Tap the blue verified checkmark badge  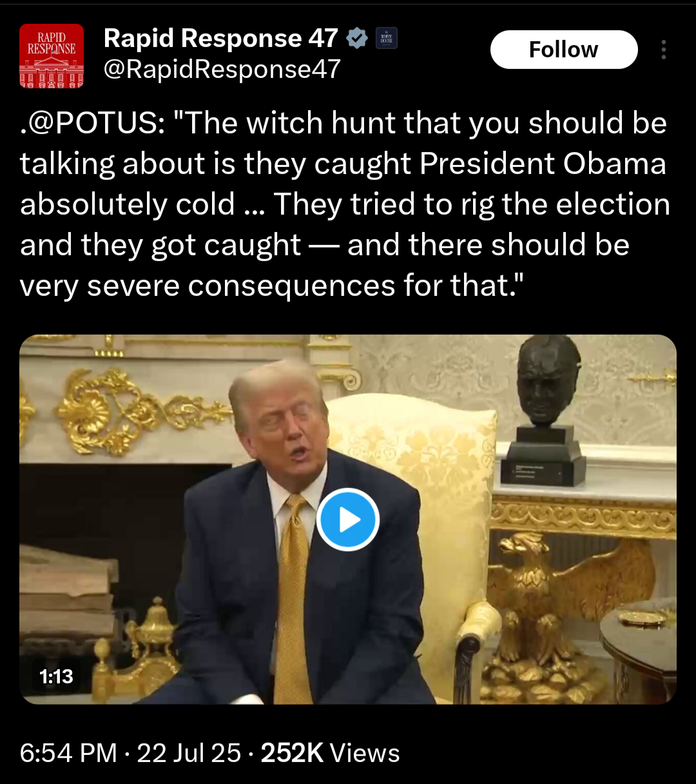[357, 39]
